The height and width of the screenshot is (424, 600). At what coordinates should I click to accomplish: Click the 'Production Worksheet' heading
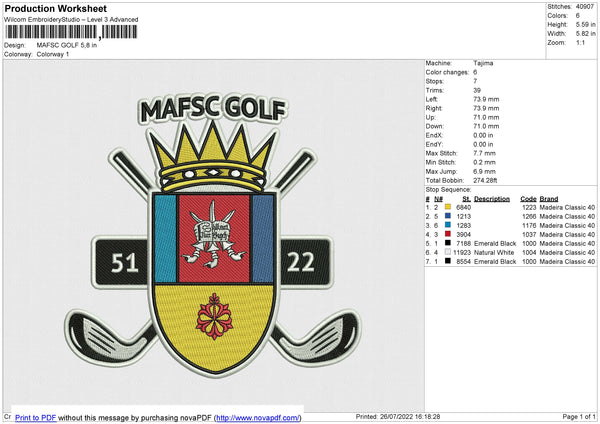(x=56, y=8)
